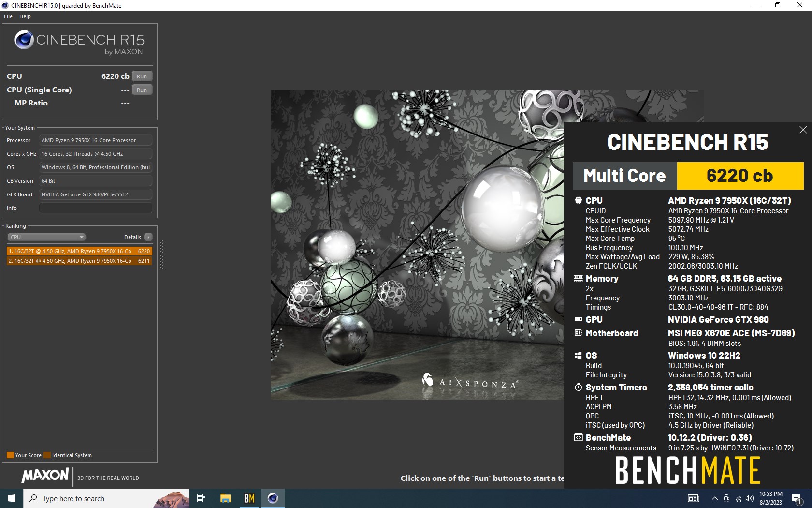Screen dimensions: 812x508
Task: Open the Windows Start menu
Action: tap(12, 498)
